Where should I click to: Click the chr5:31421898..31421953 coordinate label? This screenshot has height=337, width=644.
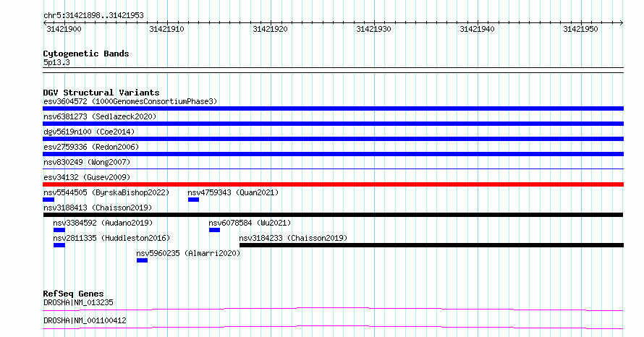93,16
